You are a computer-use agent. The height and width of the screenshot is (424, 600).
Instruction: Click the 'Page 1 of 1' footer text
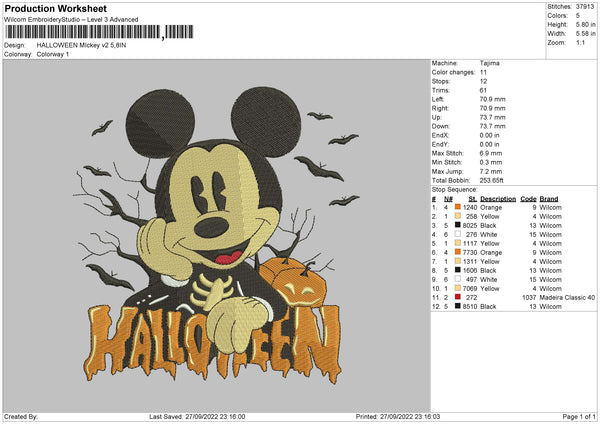coord(579,416)
